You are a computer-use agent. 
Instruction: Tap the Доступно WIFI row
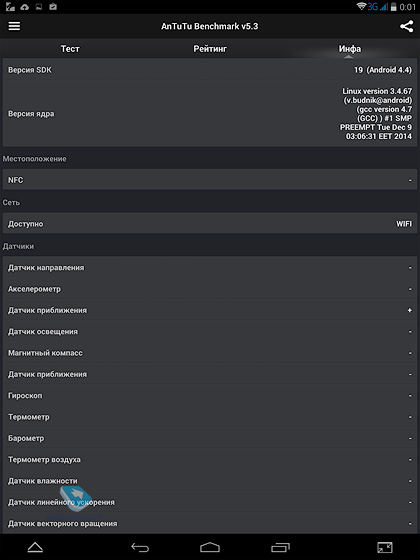tap(210, 224)
